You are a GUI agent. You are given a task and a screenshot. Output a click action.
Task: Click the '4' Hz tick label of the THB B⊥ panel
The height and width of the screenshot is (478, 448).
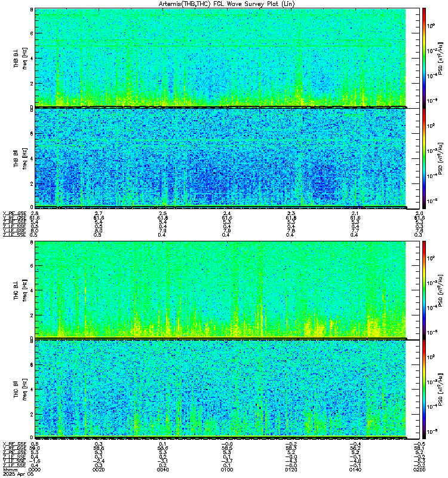point(32,59)
